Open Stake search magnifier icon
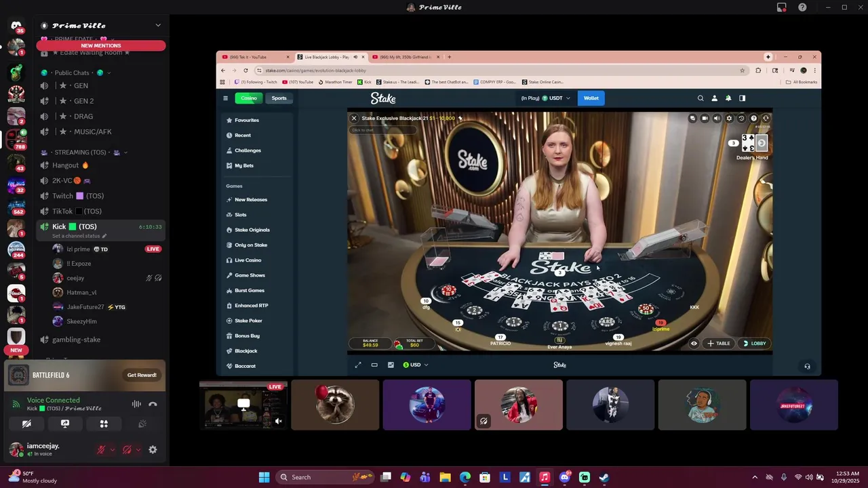 (x=701, y=98)
